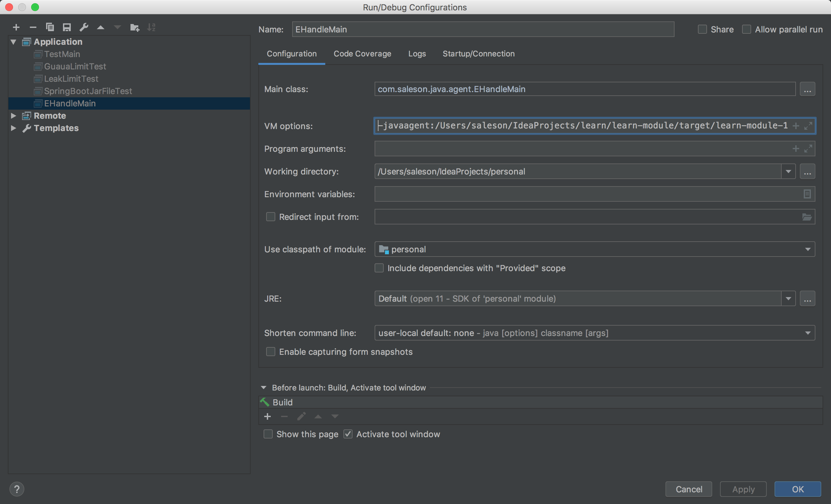
Task: Click the Cancel button
Action: 689,489
